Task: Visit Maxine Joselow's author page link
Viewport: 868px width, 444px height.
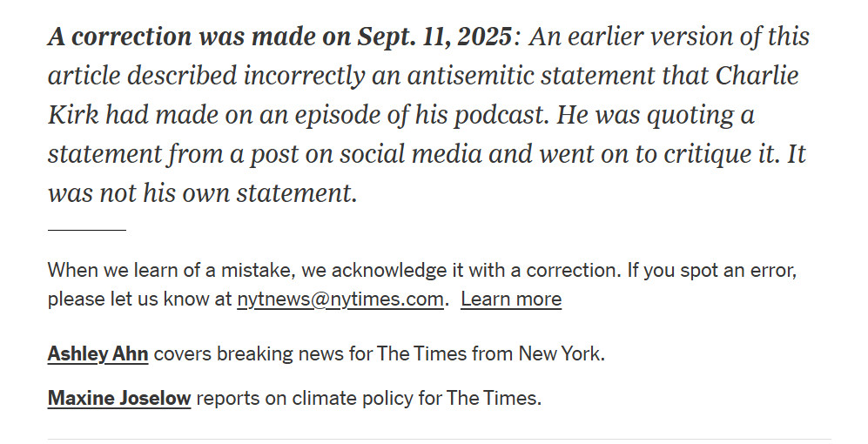Action: (x=119, y=398)
